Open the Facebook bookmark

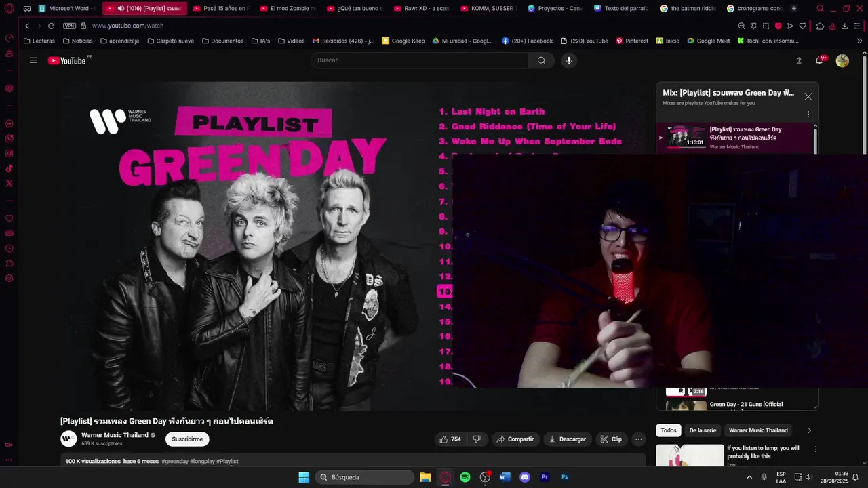[x=528, y=41]
